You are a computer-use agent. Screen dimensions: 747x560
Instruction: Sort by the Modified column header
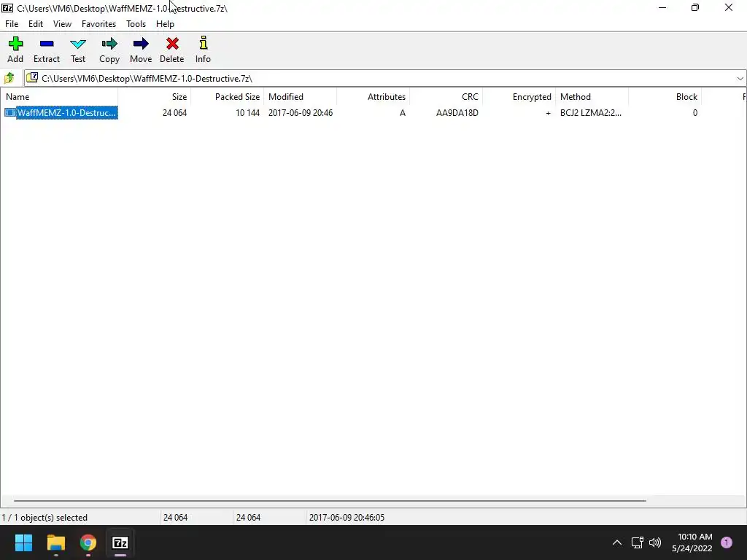pos(300,97)
